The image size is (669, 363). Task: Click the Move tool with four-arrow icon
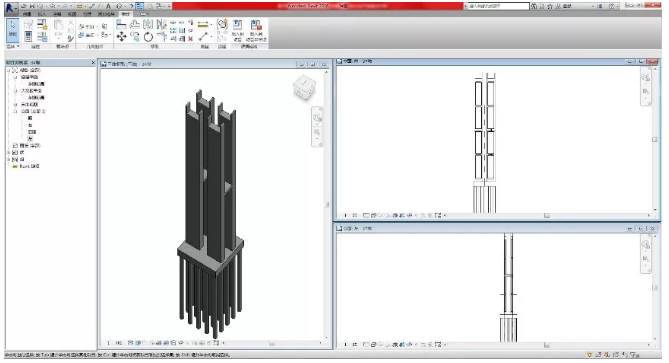[x=121, y=37]
